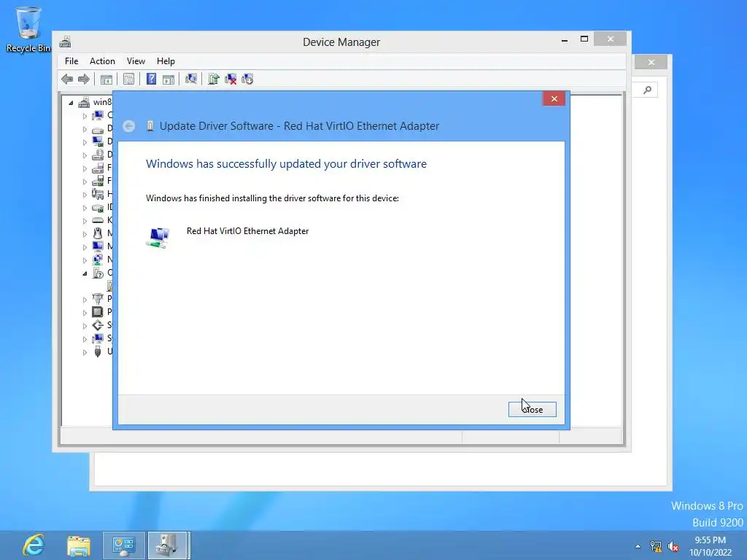Click Update Driver Software toolbar icon
The image size is (747, 560).
click(214, 79)
